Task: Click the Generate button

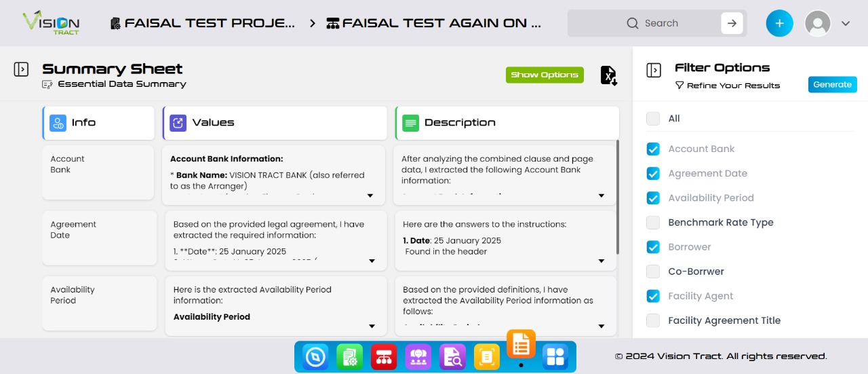Action: click(833, 85)
